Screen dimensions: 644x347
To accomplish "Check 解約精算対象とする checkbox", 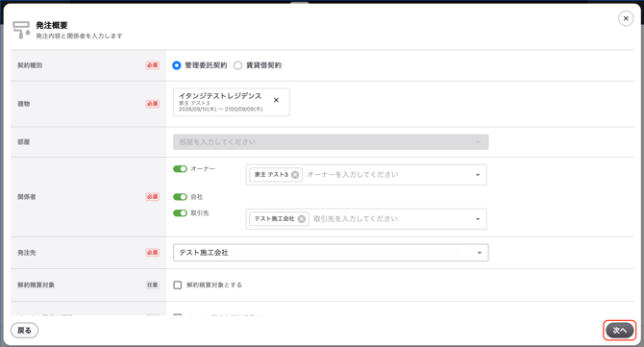I will pos(178,285).
